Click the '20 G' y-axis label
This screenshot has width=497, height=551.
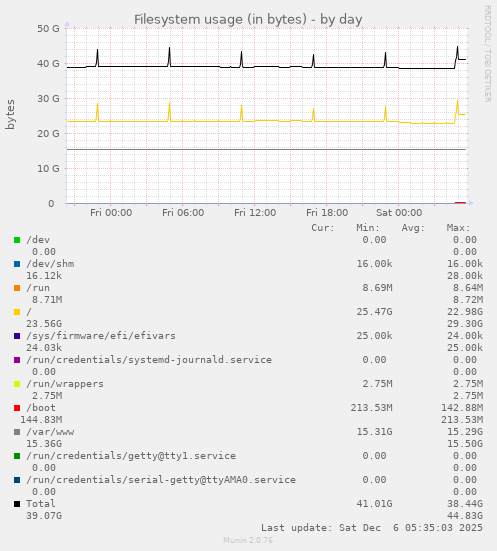pyautogui.click(x=49, y=134)
